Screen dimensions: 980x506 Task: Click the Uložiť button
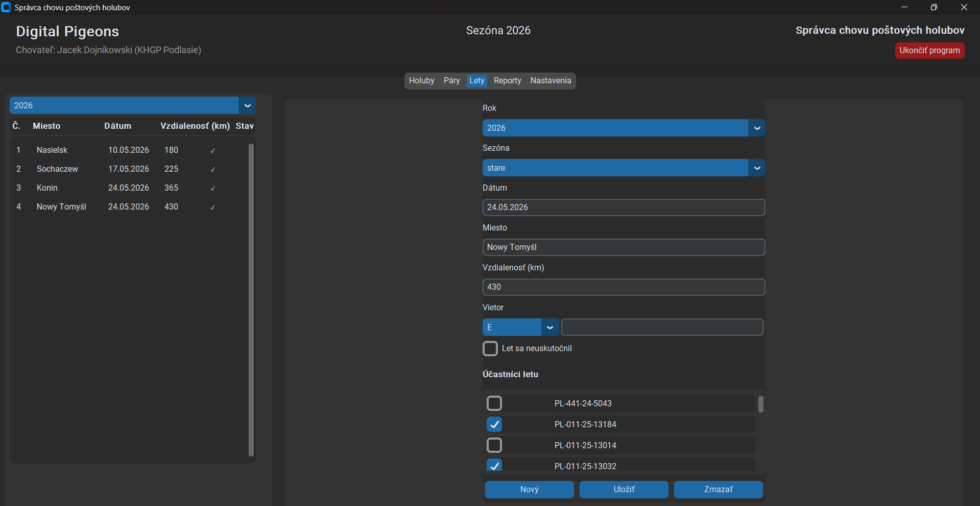pyautogui.click(x=624, y=489)
